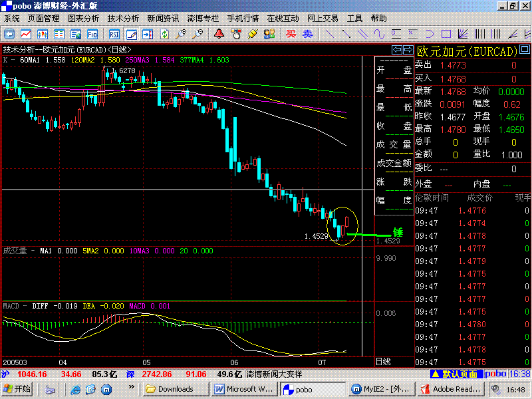The height and width of the screenshot is (399, 532).
Task: Open the 图表分析 menu
Action: [84, 19]
